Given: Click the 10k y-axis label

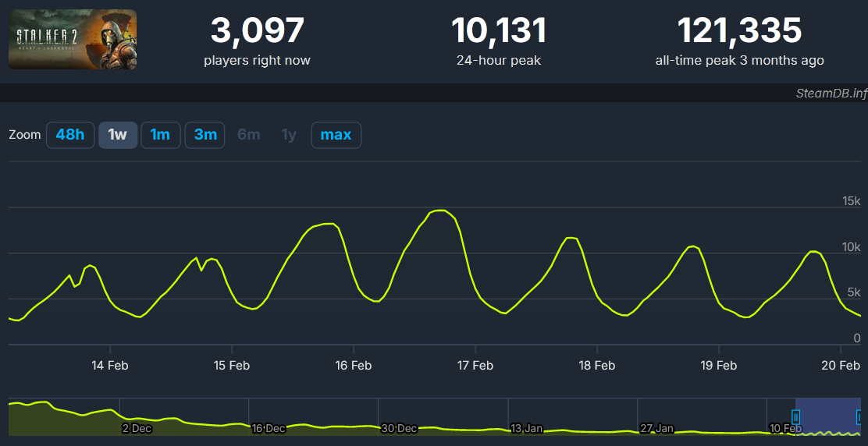Looking at the screenshot, I should coord(850,246).
